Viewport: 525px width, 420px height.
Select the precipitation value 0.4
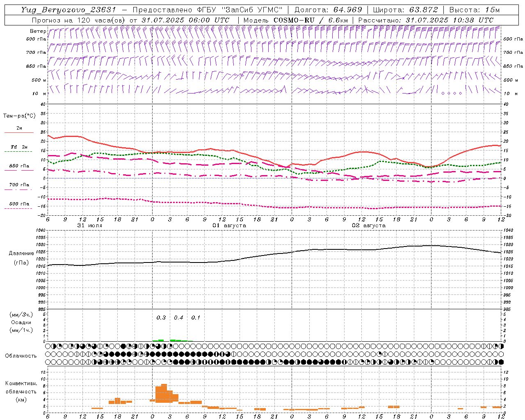pyautogui.click(x=179, y=317)
